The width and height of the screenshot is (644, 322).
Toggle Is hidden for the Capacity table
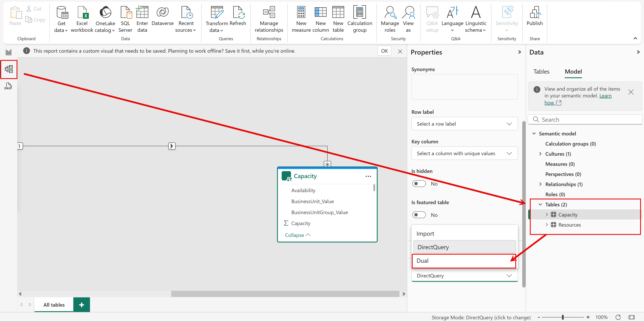419,184
